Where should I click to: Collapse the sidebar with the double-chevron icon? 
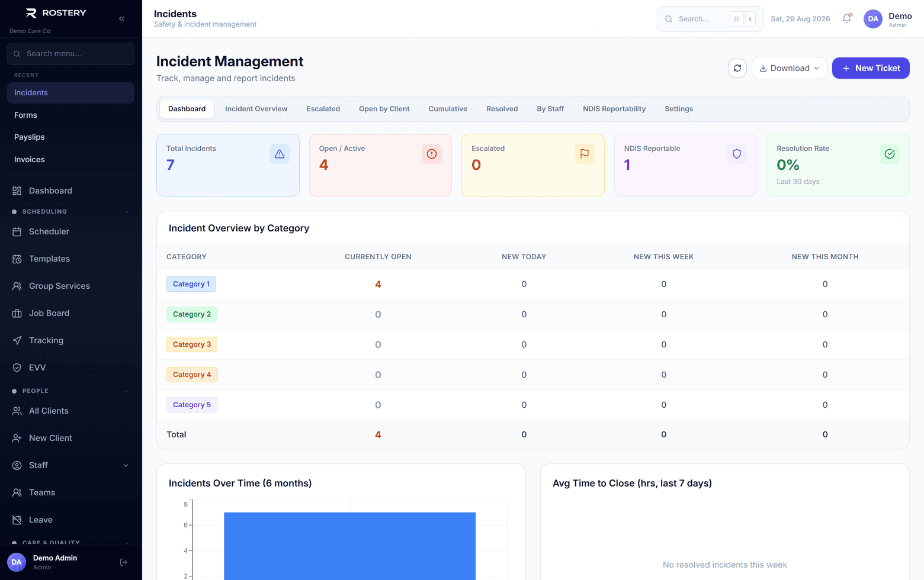[x=121, y=19]
